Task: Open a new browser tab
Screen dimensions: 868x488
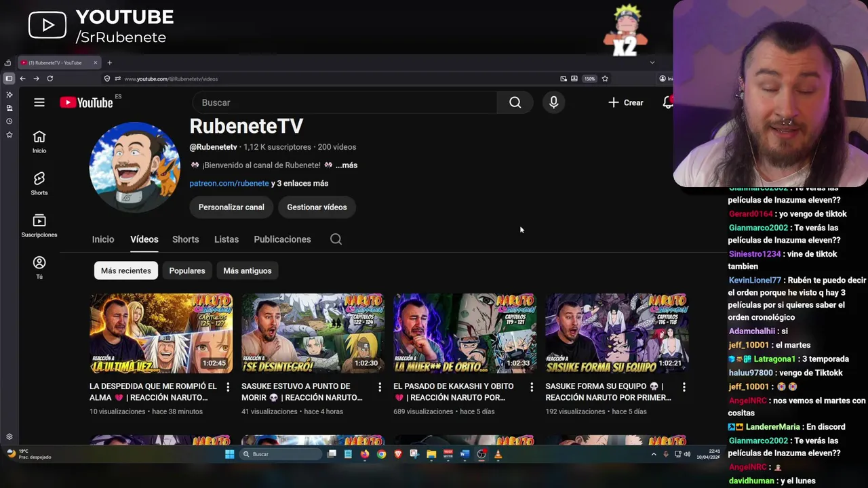Action: click(x=109, y=63)
